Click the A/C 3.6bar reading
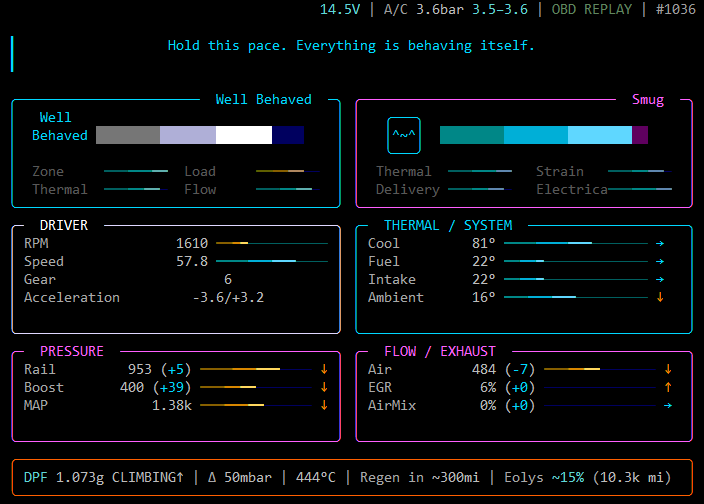Image resolution: width=704 pixels, height=504 pixels. [x=424, y=9]
